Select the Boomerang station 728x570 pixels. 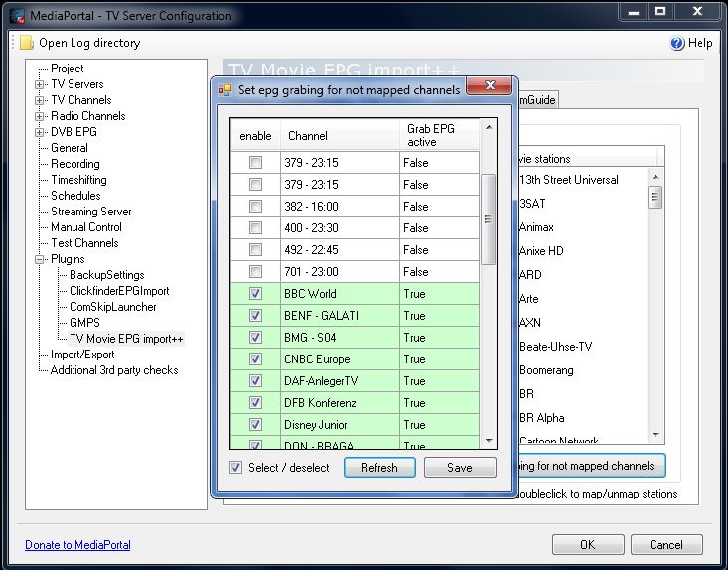coord(546,370)
